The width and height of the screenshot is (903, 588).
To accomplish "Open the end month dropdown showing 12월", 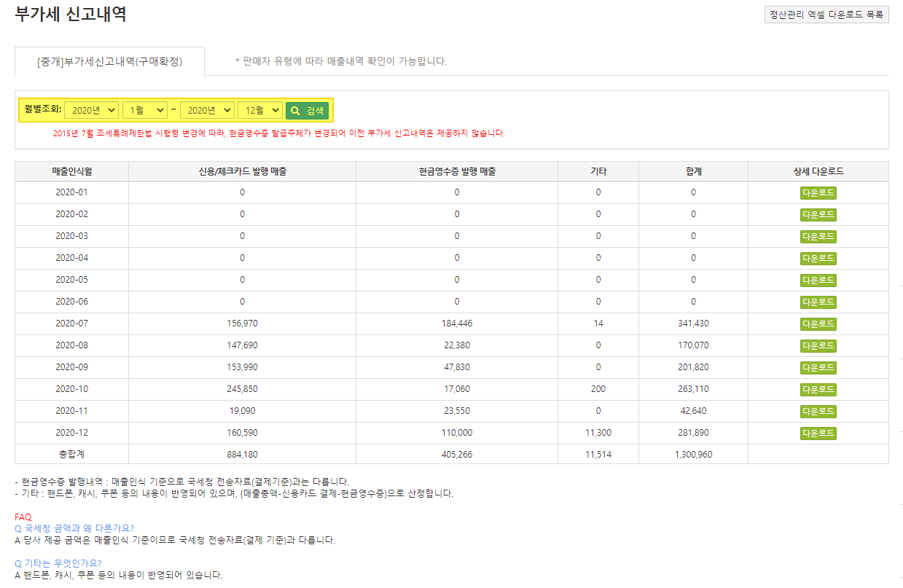I will tap(259, 110).
